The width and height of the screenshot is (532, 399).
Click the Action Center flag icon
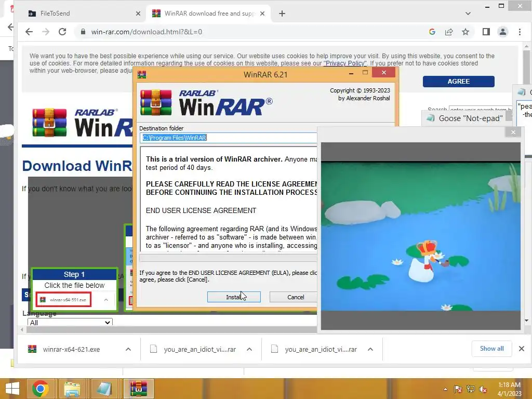point(458,389)
